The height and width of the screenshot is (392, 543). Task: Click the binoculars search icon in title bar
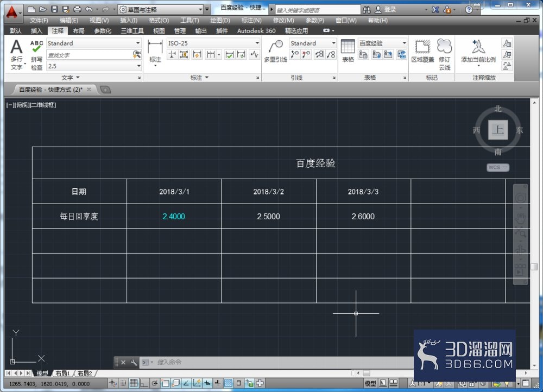(367, 10)
